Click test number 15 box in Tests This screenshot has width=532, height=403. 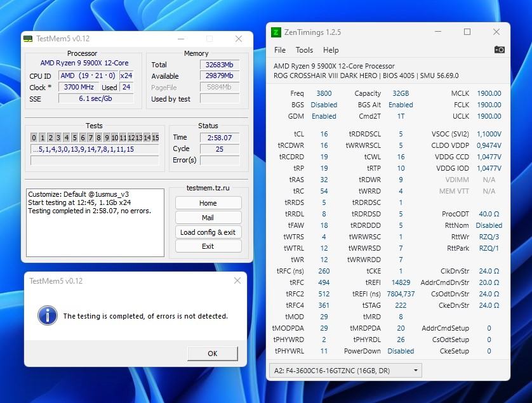click(x=156, y=137)
